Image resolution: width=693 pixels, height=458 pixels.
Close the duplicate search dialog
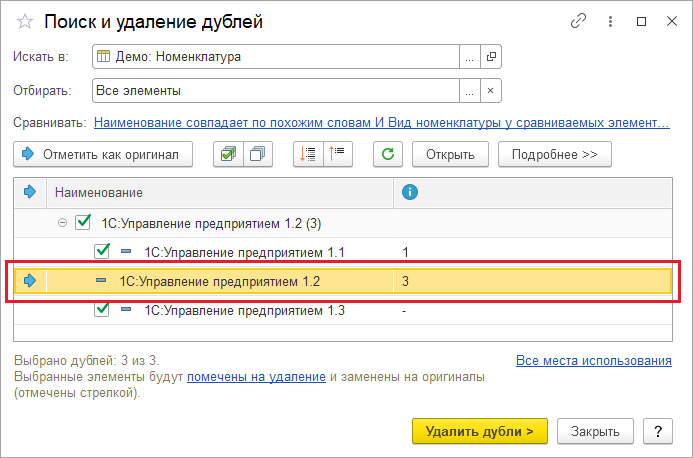click(672, 21)
